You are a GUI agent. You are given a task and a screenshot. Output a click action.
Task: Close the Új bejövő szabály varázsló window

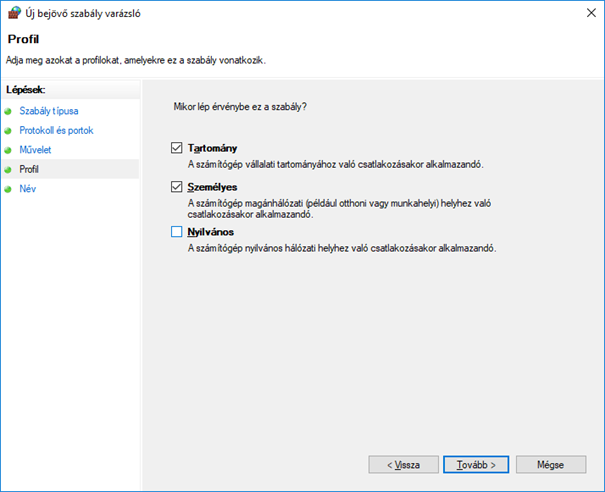pyautogui.click(x=585, y=14)
